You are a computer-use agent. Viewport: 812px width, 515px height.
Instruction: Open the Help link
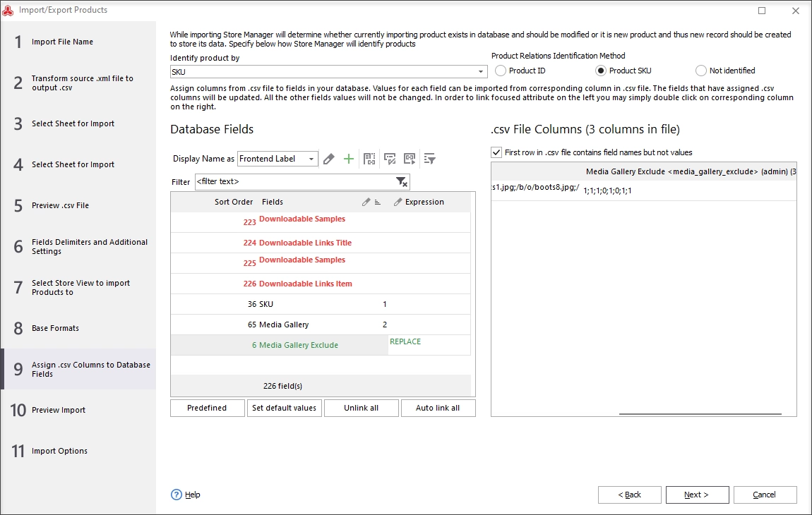(193, 495)
